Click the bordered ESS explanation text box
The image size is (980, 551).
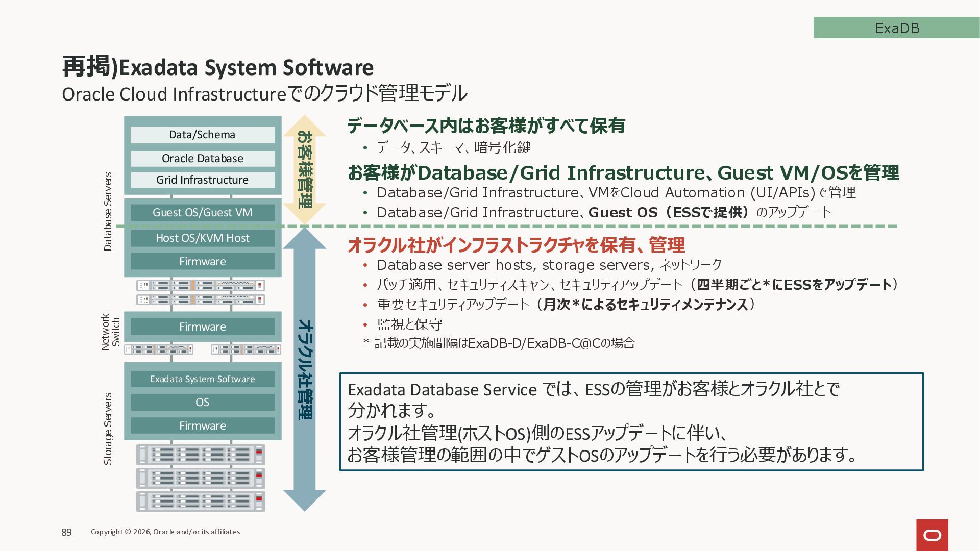(631, 421)
